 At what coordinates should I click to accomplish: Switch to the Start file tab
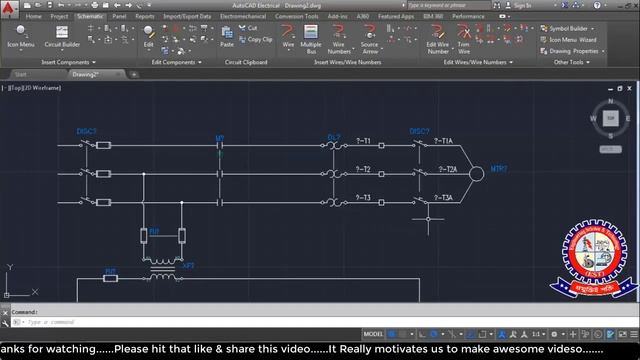(20, 74)
